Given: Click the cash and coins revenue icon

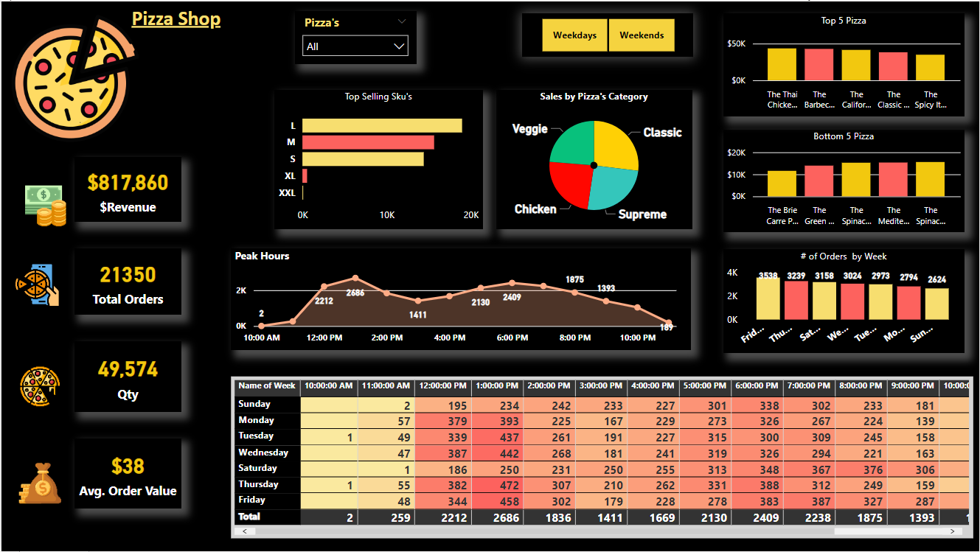Looking at the screenshot, I should 45,204.
